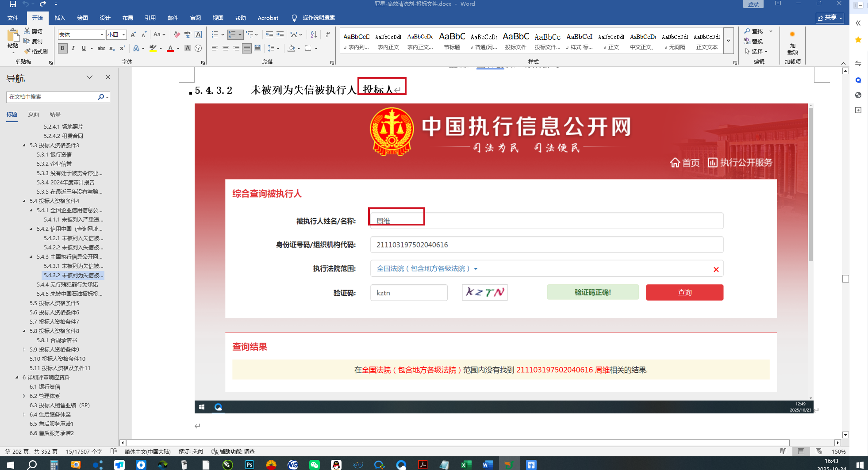Increase paragraph indent
This screenshot has width=868, height=470.
(x=280, y=34)
